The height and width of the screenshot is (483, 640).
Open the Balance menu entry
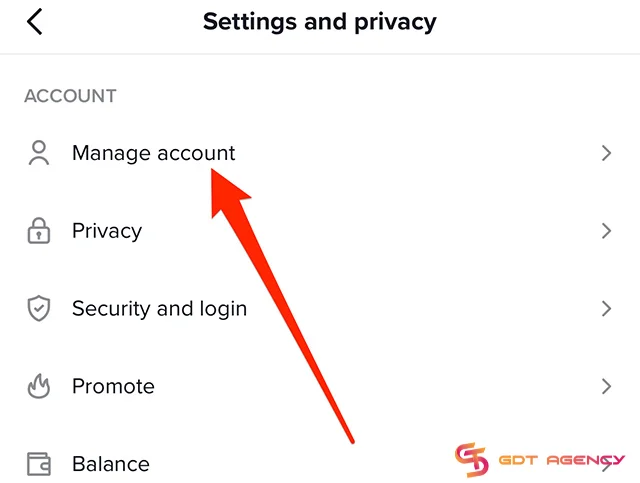(x=110, y=464)
